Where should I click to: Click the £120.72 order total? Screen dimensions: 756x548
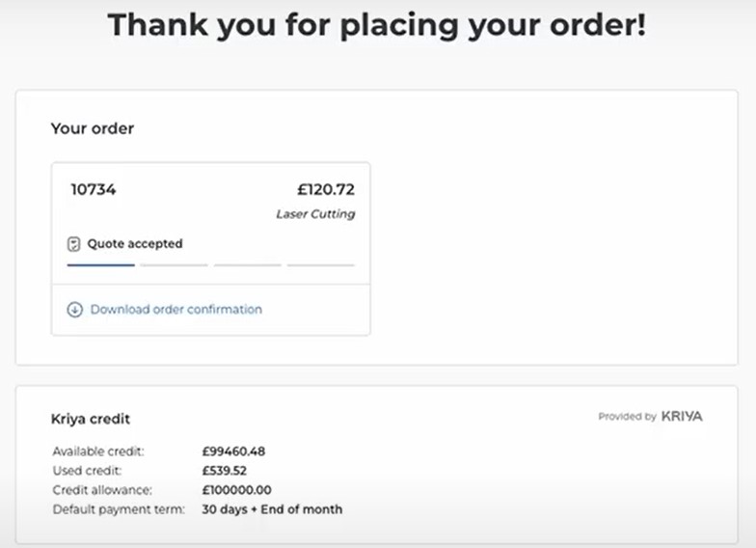pos(326,189)
